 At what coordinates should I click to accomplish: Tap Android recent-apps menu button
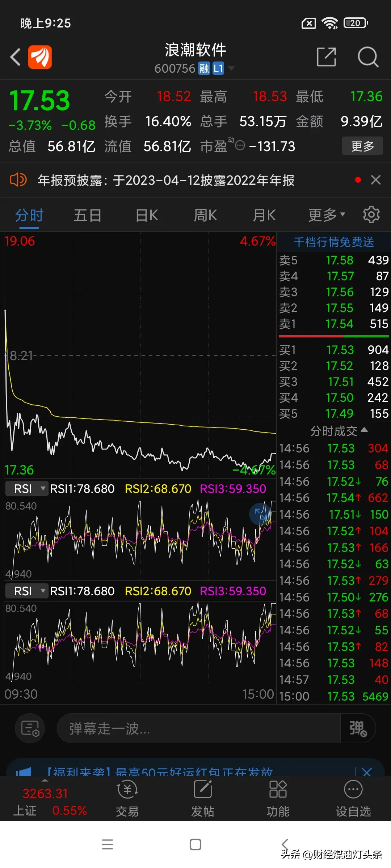108,844
